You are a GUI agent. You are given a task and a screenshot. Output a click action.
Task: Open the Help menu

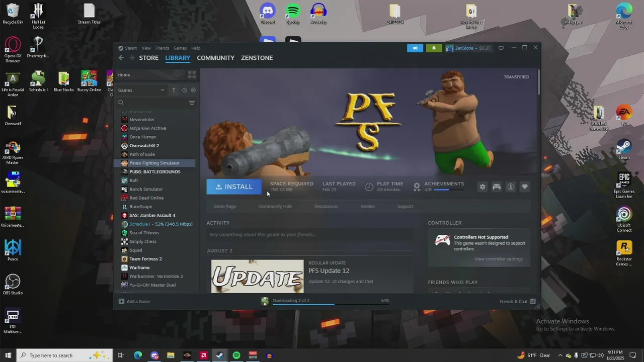(196, 48)
